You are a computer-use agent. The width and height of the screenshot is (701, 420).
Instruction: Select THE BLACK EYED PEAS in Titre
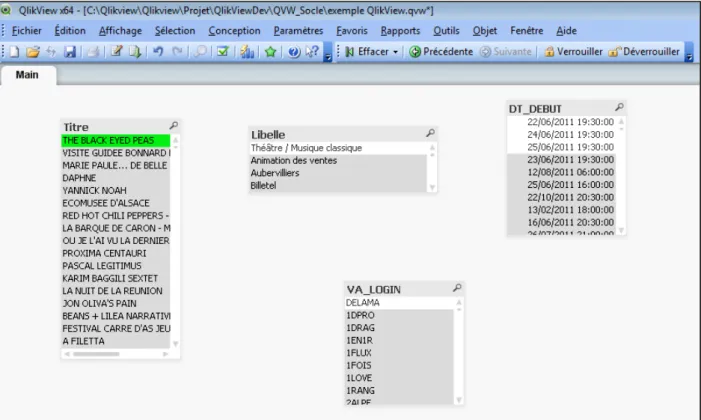[x=115, y=140]
